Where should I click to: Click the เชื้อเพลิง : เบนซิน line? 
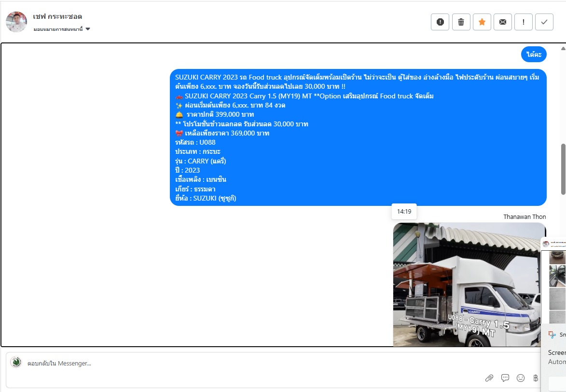click(x=201, y=179)
